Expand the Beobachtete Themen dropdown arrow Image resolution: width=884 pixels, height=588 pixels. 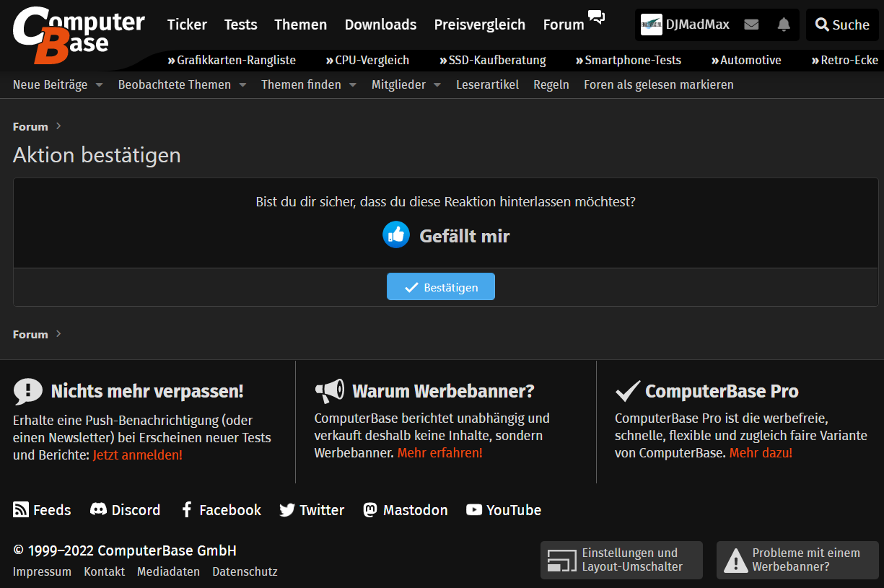point(243,85)
